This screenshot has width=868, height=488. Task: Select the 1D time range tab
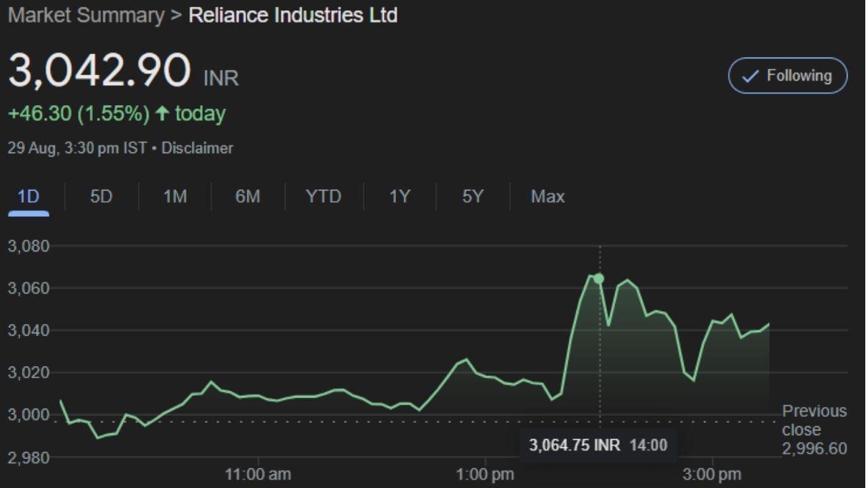[28, 197]
